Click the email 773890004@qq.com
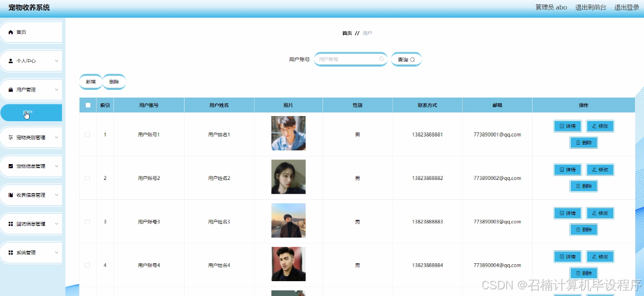The image size is (644, 296). pyautogui.click(x=497, y=265)
